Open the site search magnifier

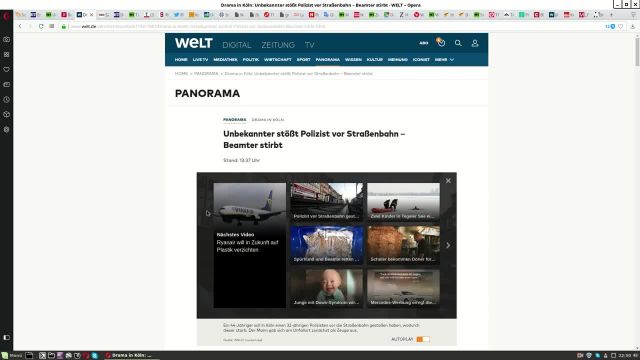point(458,43)
